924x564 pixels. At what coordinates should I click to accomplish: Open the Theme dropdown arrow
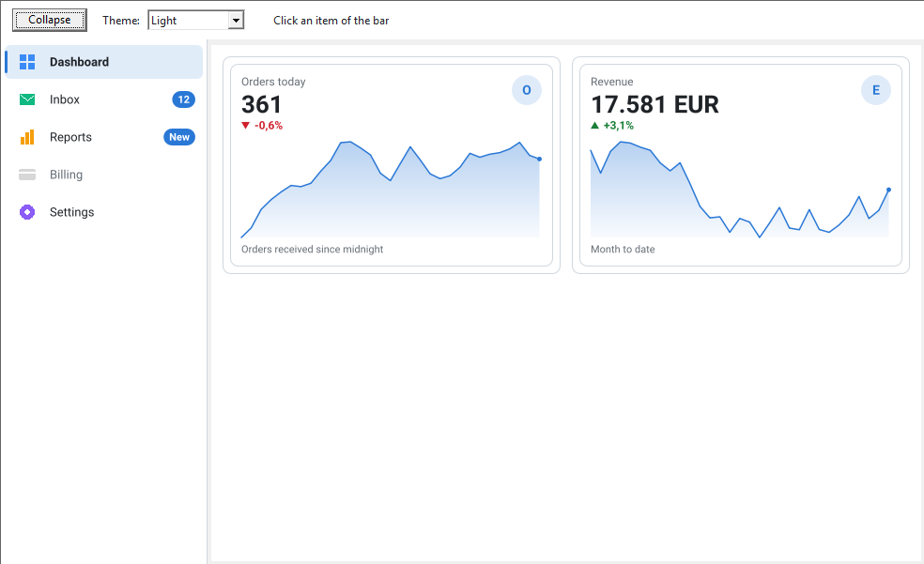pyautogui.click(x=236, y=21)
